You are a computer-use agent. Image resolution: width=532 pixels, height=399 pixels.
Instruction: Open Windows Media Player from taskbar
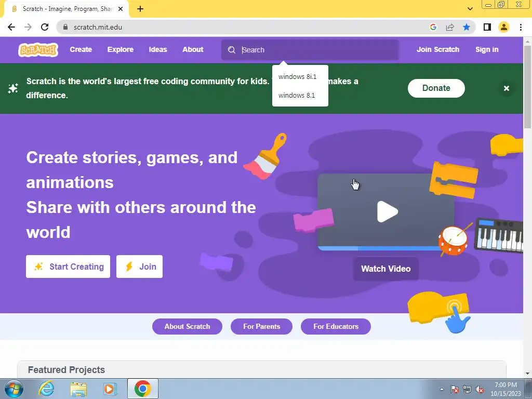pyautogui.click(x=110, y=389)
